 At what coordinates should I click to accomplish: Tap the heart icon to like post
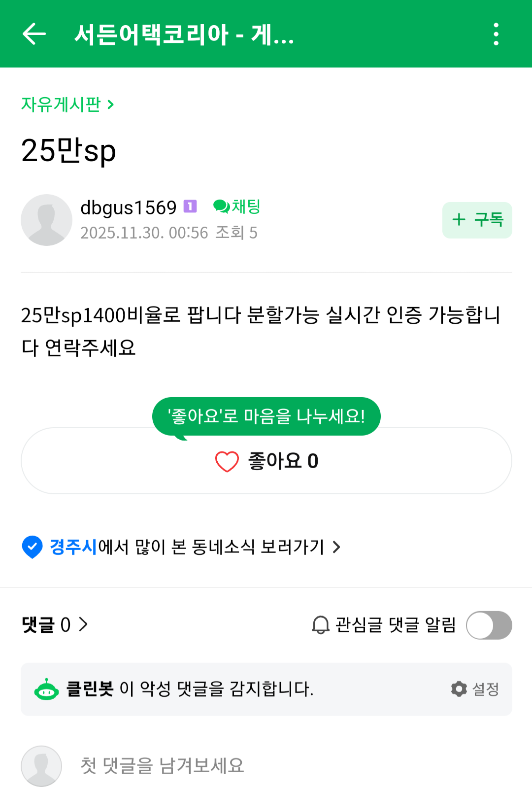[x=227, y=462]
